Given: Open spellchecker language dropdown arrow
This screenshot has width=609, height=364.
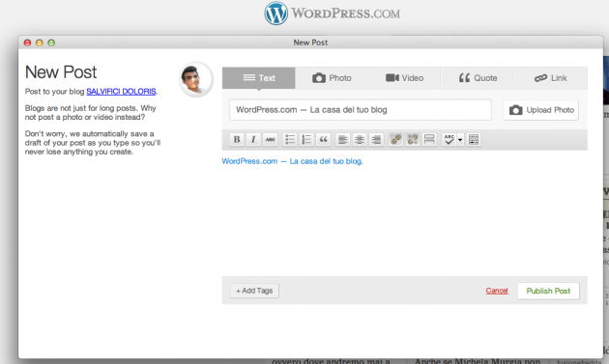Looking at the screenshot, I should [460, 139].
